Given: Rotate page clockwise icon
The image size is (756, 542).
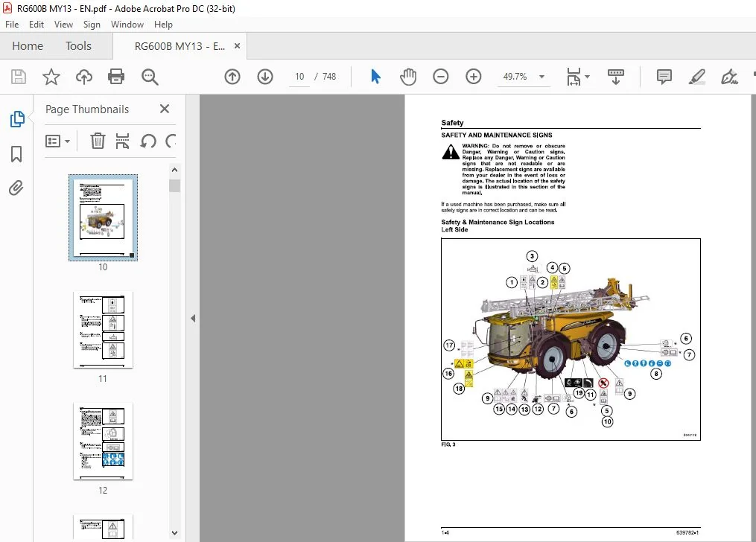Looking at the screenshot, I should coord(171,141).
